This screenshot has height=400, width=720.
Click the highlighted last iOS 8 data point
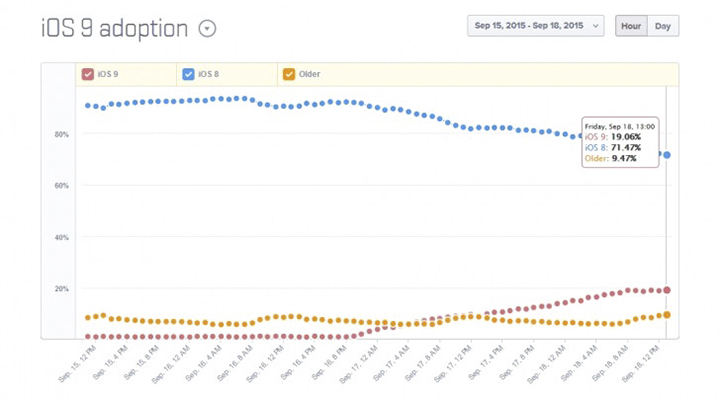667,155
